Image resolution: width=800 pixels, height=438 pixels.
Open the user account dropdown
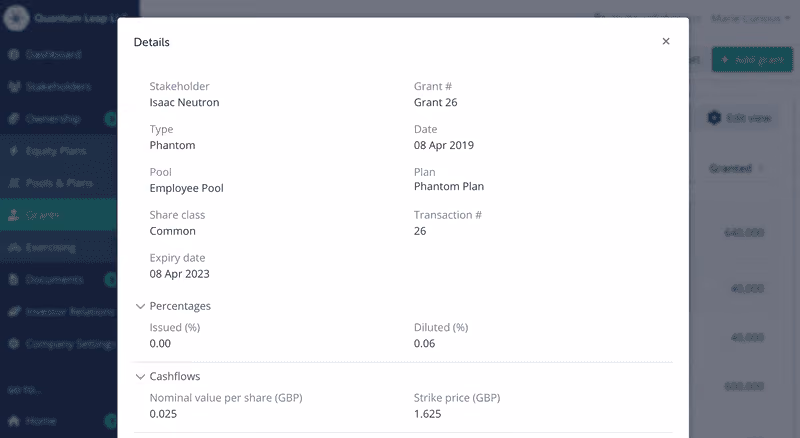(x=751, y=18)
